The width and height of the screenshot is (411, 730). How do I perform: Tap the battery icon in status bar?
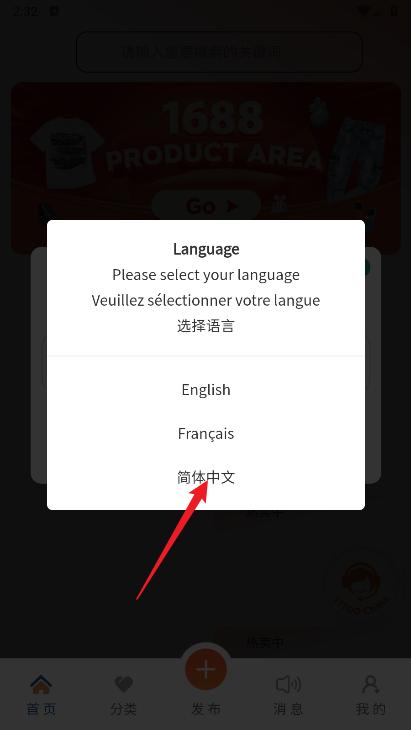[x=394, y=11]
